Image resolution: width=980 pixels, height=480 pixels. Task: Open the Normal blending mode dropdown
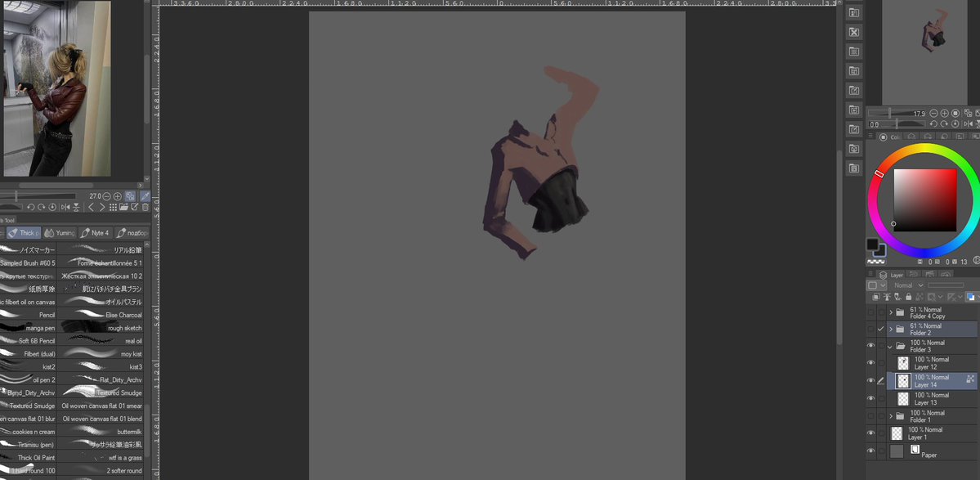point(907,285)
